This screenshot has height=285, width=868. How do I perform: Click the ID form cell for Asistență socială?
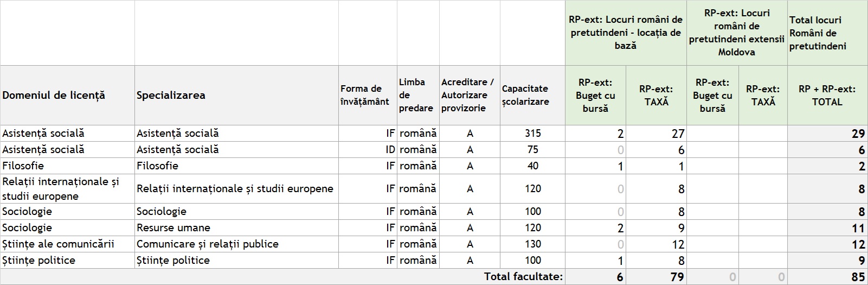(x=368, y=149)
